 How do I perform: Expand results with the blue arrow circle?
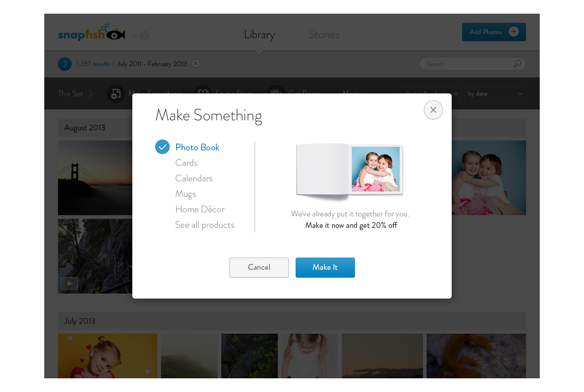click(65, 64)
